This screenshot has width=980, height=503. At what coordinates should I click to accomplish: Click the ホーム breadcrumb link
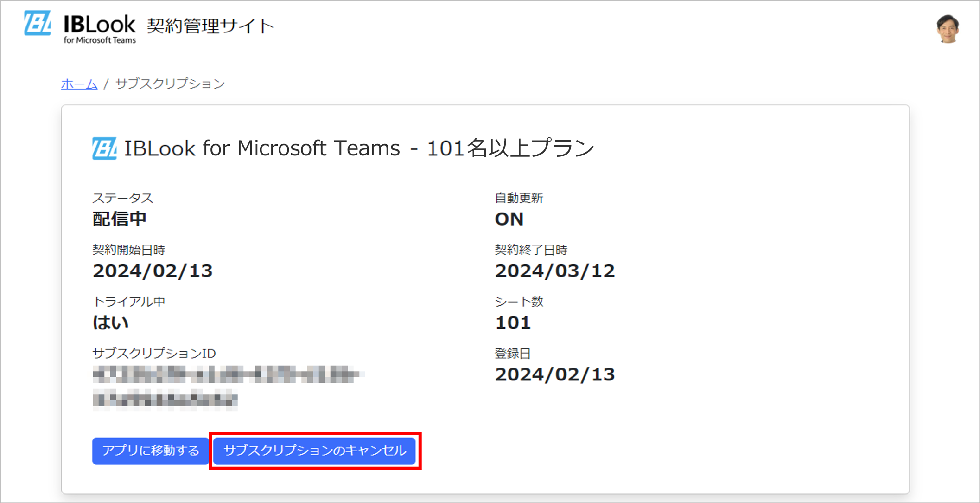(79, 84)
